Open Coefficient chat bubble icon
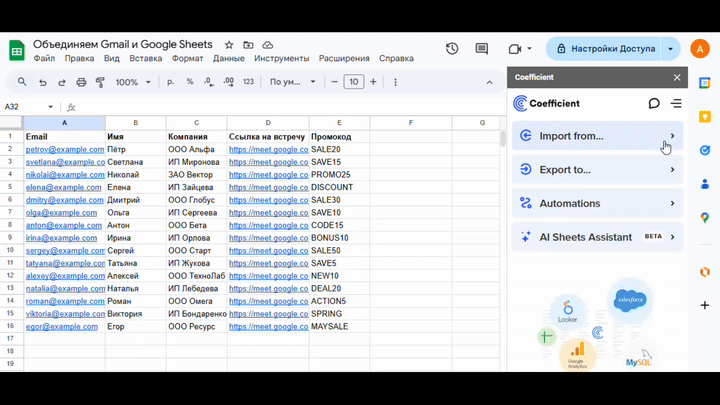Image resolution: width=720 pixels, height=405 pixels. [654, 103]
